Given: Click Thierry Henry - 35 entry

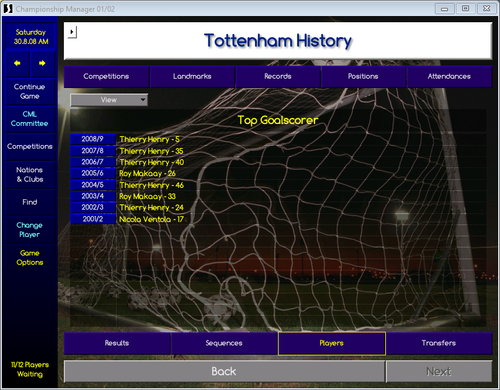Looking at the screenshot, I should point(152,151).
